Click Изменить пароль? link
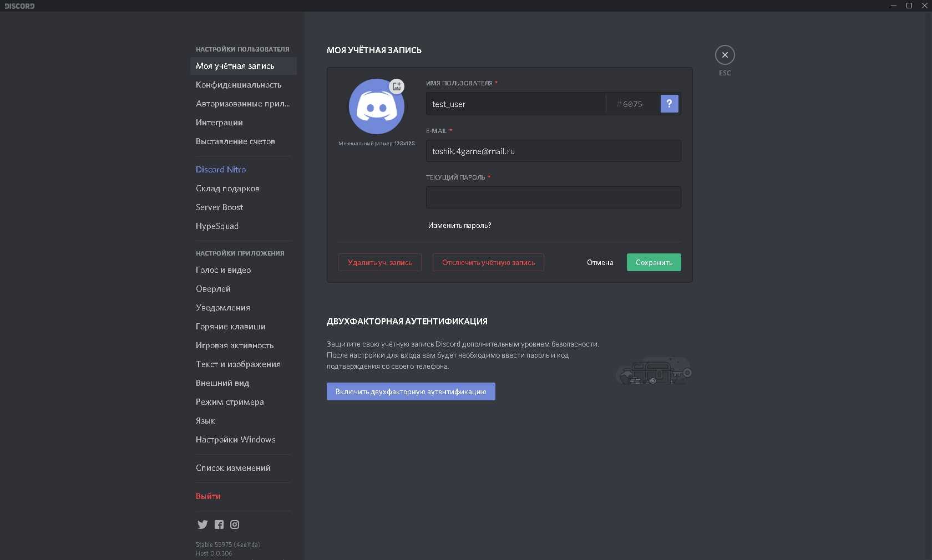Image resolution: width=932 pixels, height=560 pixels. (x=459, y=226)
